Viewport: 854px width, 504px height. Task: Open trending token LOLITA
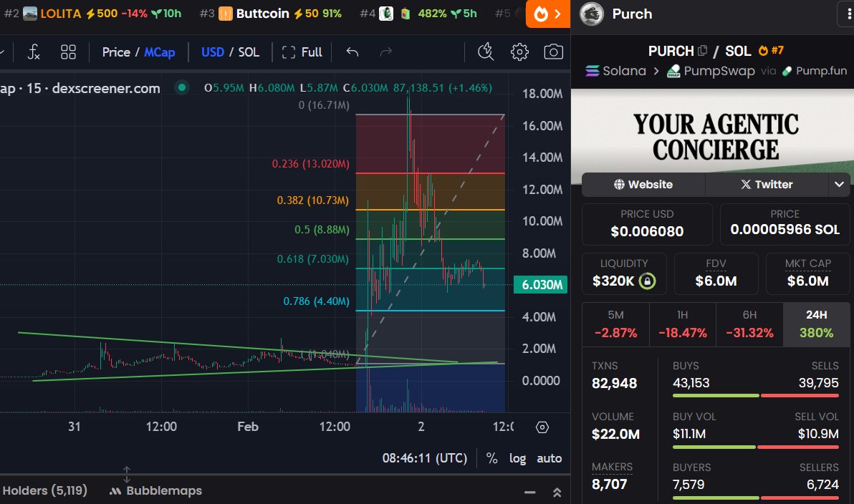[x=92, y=14]
